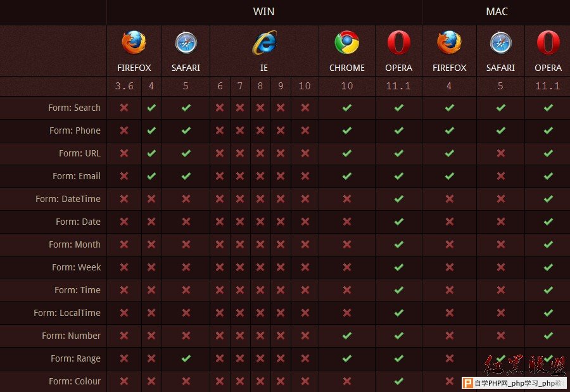Viewport: 570px width, 392px height.
Task: Click the MAC Safari version 5 cell
Action: 500,86
